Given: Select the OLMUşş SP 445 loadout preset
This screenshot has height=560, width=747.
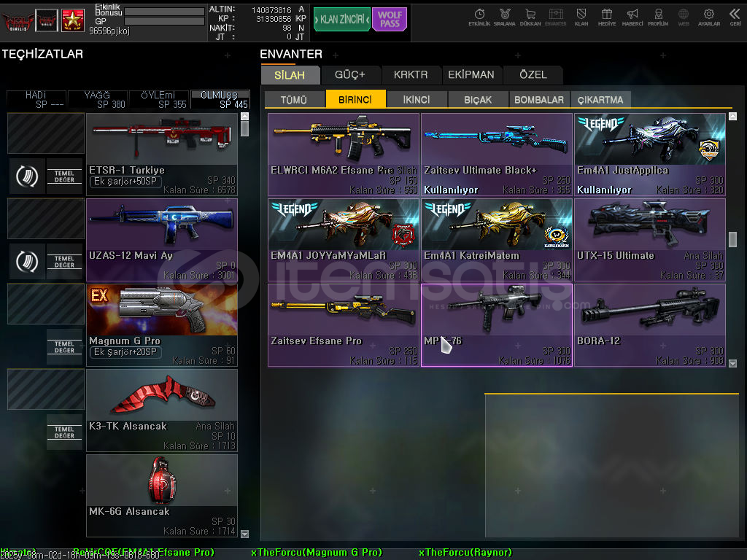Looking at the screenshot, I should [x=220, y=99].
